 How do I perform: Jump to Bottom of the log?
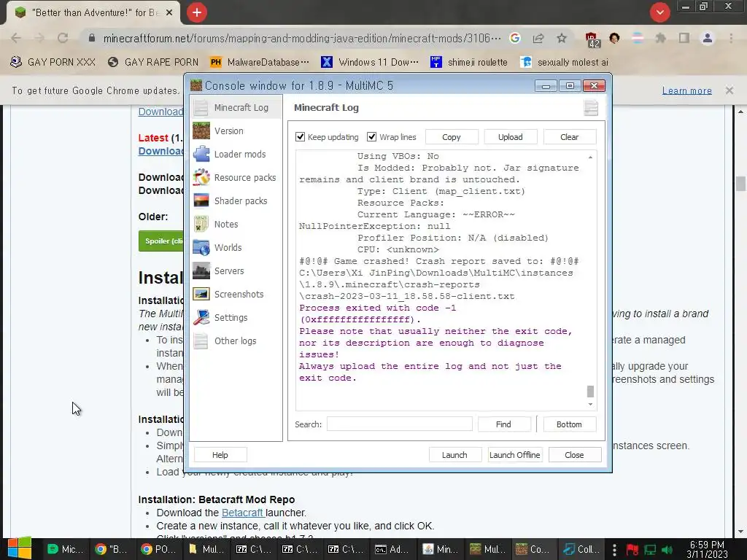tap(569, 424)
